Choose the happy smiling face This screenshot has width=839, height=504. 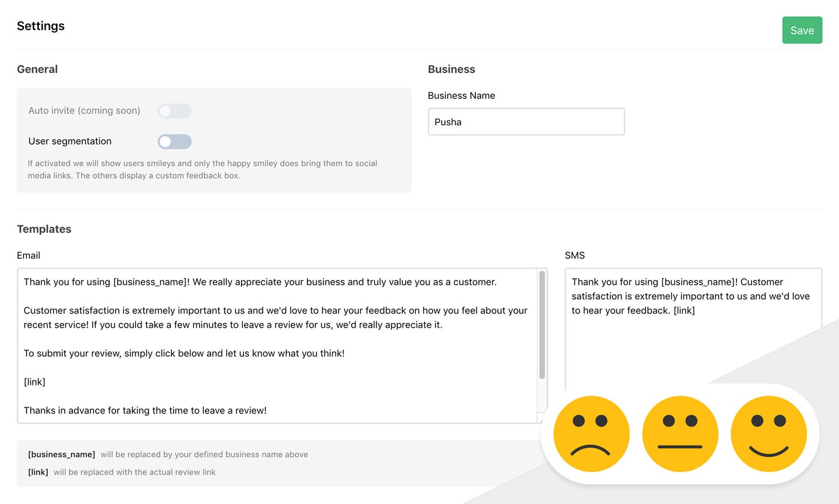(768, 434)
